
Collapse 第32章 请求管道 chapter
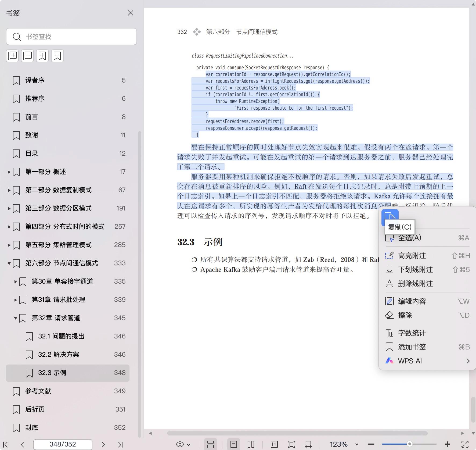tap(16, 318)
